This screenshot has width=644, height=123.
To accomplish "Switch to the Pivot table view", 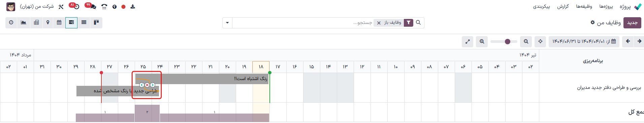I will (36, 23).
